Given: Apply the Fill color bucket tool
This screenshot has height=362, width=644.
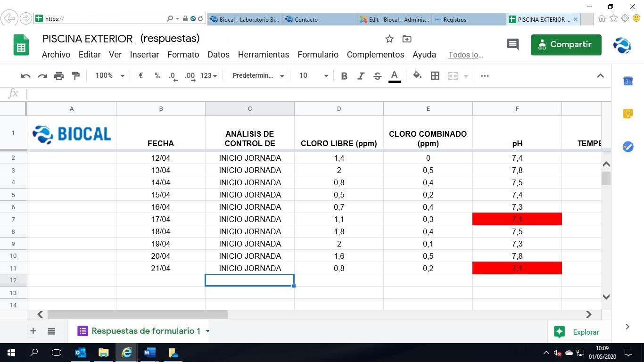Looking at the screenshot, I should pos(417,76).
